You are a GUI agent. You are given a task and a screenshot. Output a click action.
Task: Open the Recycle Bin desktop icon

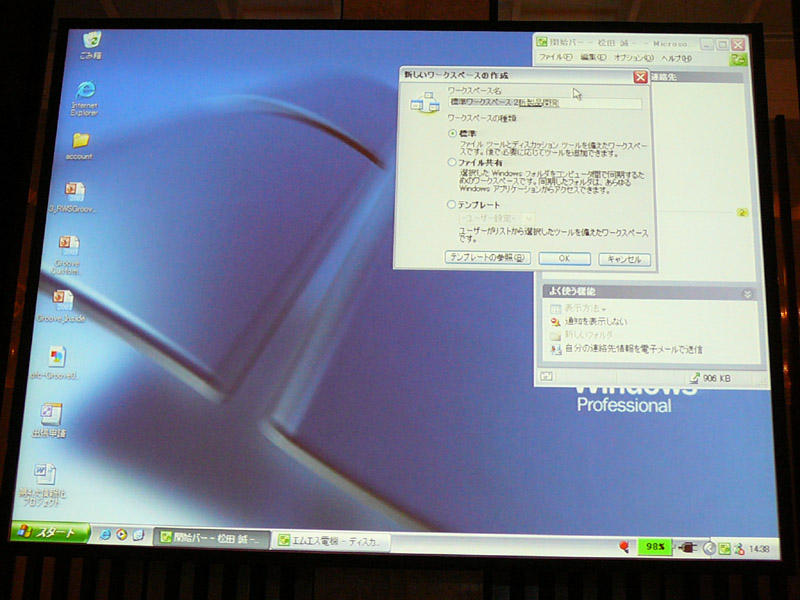(92, 40)
